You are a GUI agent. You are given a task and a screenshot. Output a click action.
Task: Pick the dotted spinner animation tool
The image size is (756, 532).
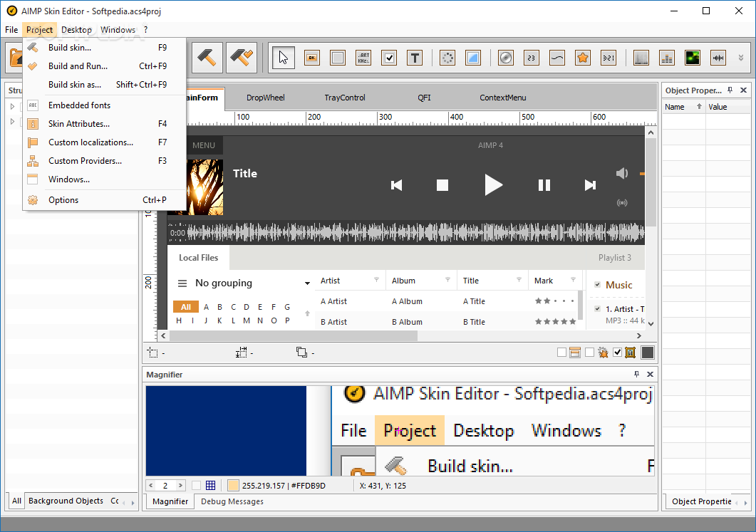(447, 58)
